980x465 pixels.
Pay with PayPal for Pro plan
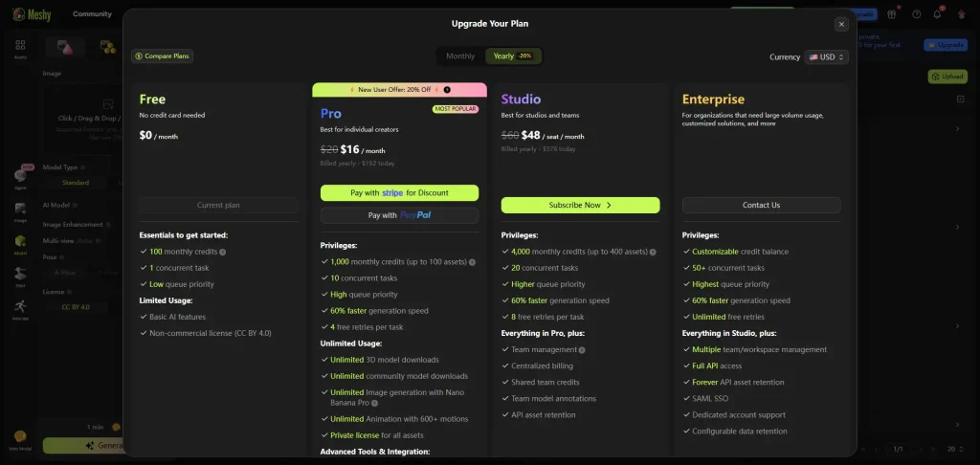click(x=399, y=215)
